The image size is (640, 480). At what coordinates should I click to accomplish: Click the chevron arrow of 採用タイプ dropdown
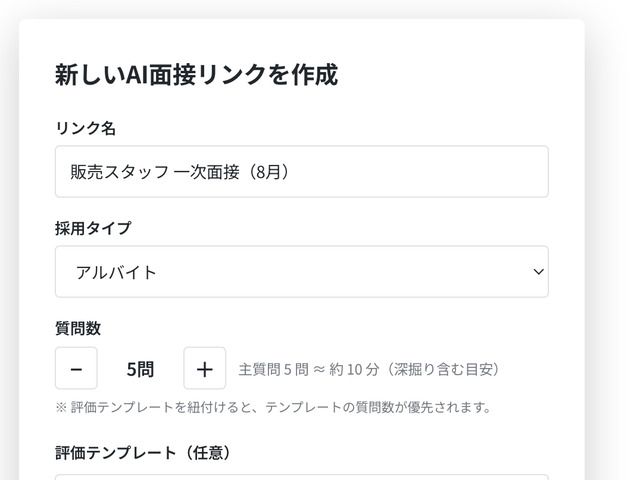pos(538,272)
